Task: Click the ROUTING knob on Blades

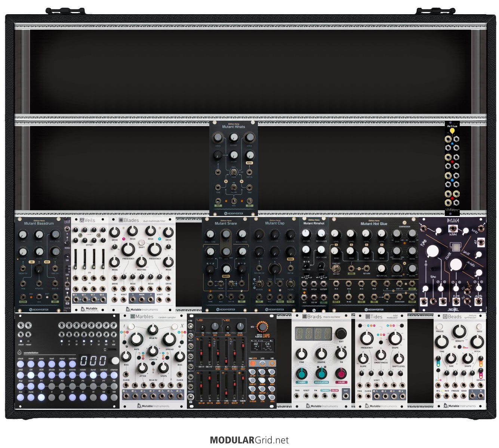Action: click(142, 262)
